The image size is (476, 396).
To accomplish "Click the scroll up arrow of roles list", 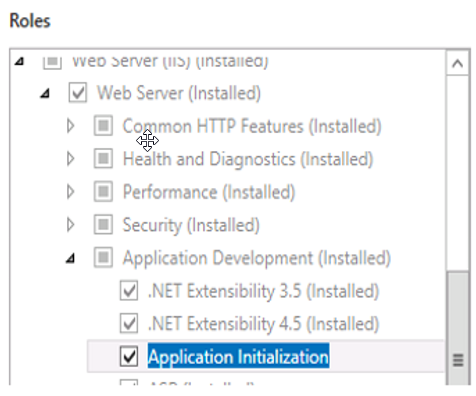I will pos(458,63).
